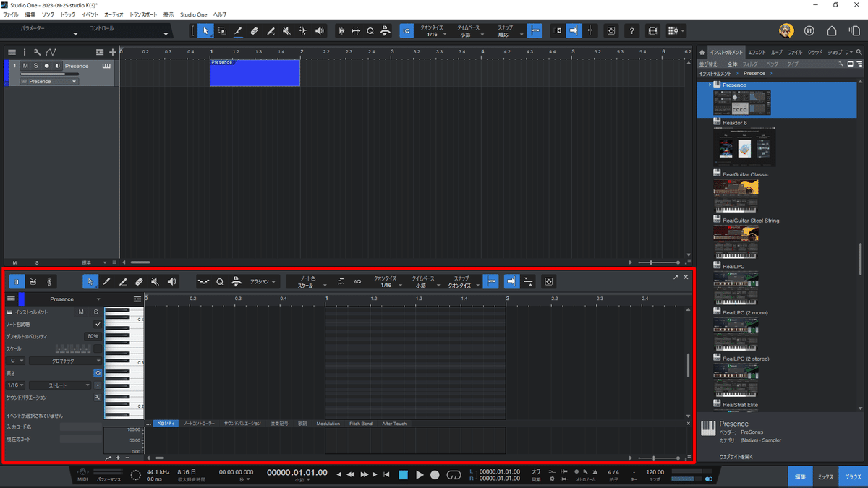Switch editor to score view
Screen dimensions: 868x488
coord(48,281)
